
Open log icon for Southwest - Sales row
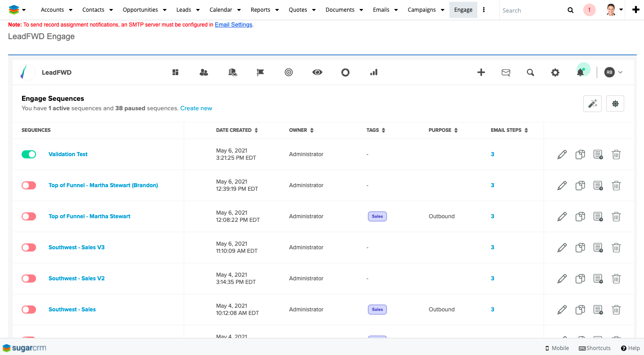pyautogui.click(x=598, y=310)
